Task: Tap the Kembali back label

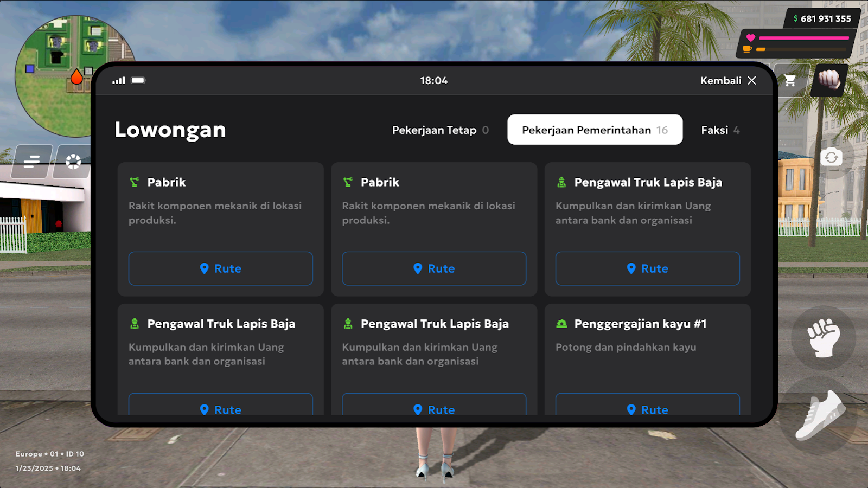Action: click(x=720, y=80)
